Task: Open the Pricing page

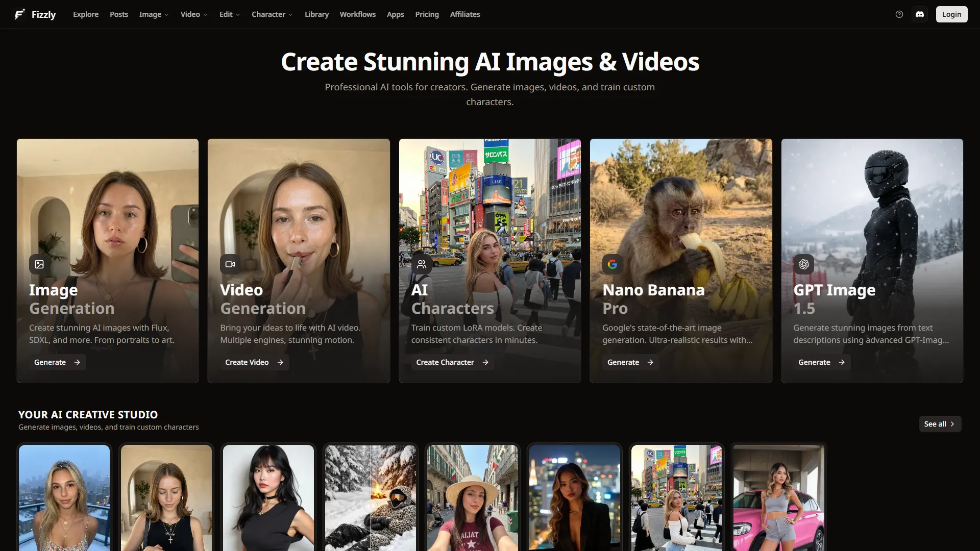Action: [427, 14]
